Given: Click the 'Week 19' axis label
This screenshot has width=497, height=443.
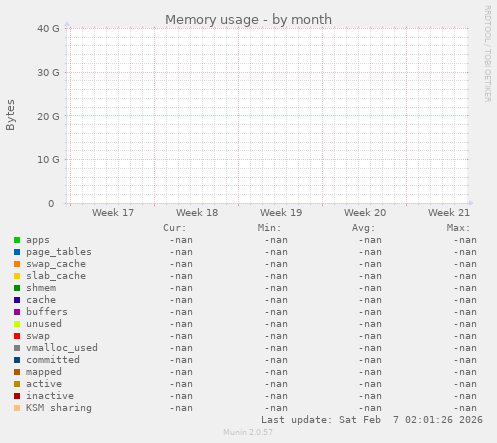Looking at the screenshot, I should [281, 213].
